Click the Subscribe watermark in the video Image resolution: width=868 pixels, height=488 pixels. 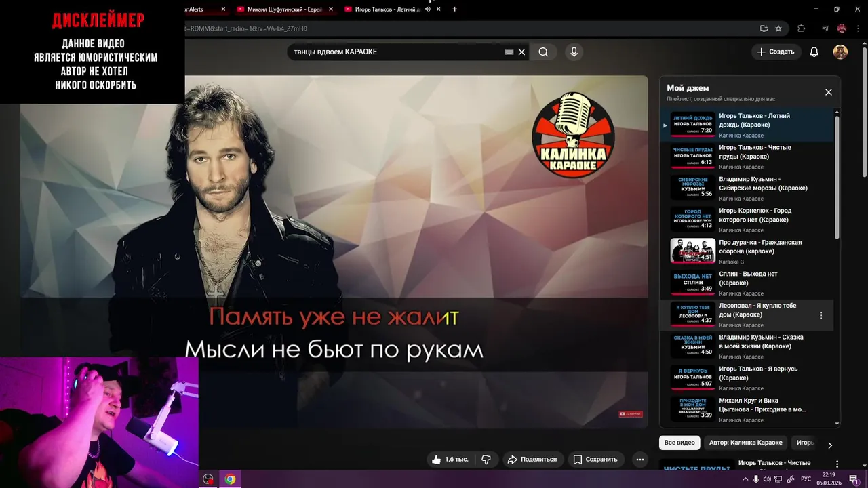click(x=630, y=413)
